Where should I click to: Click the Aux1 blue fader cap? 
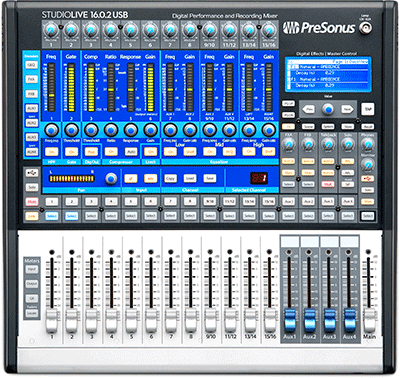[290, 320]
